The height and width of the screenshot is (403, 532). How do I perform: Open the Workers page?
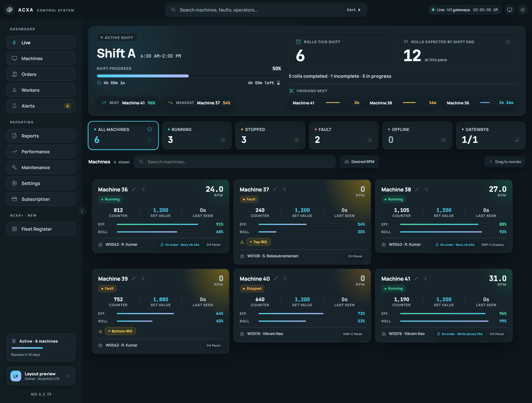tap(41, 90)
